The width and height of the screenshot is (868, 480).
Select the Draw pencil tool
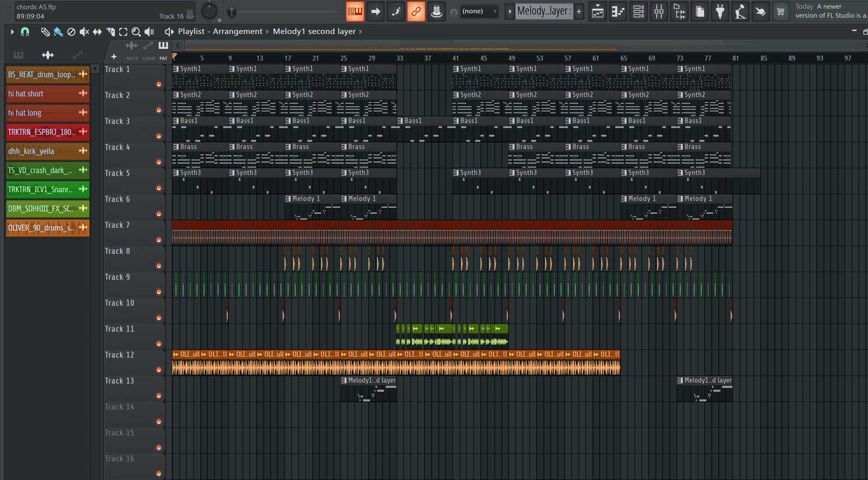coord(45,31)
